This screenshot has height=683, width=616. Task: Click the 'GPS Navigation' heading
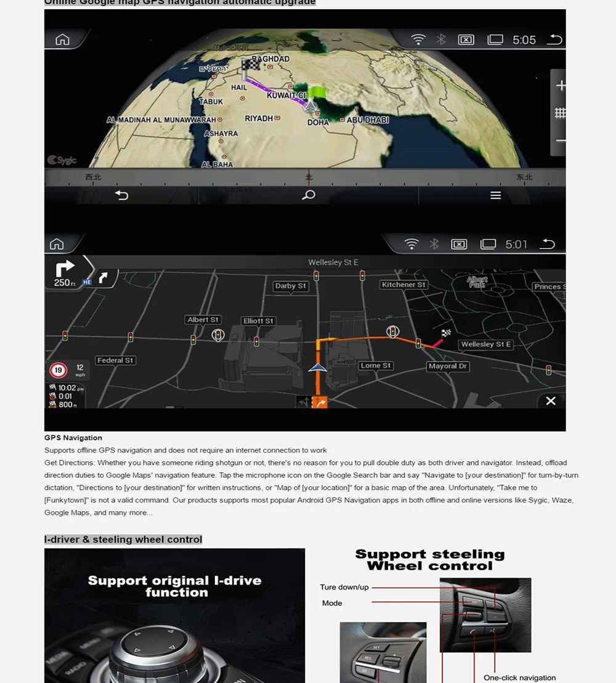click(73, 438)
